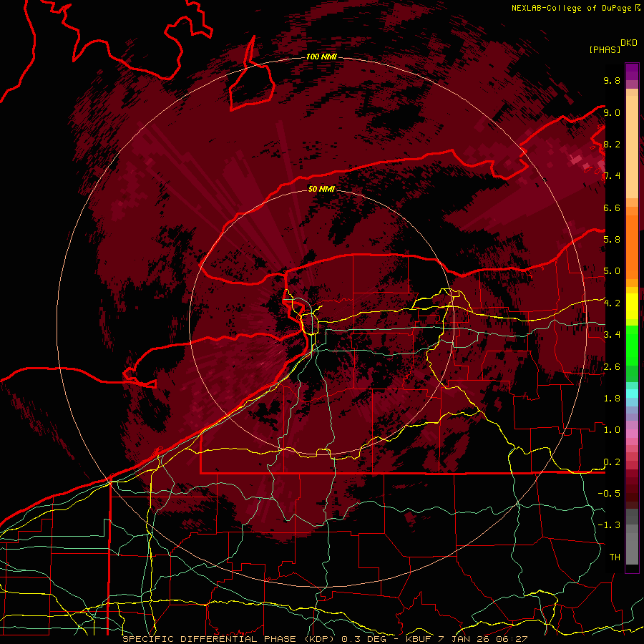
Task: Click the TH threshold label
Action: point(615,557)
